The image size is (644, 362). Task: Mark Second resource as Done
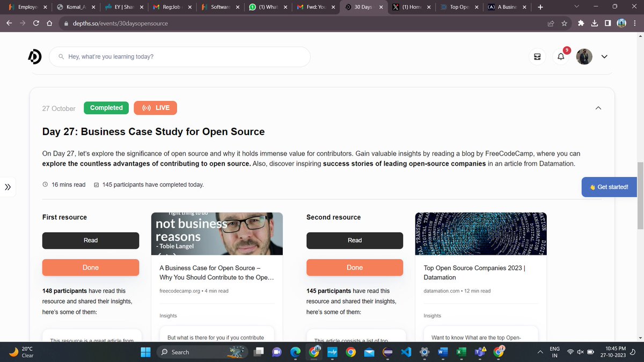tap(355, 268)
